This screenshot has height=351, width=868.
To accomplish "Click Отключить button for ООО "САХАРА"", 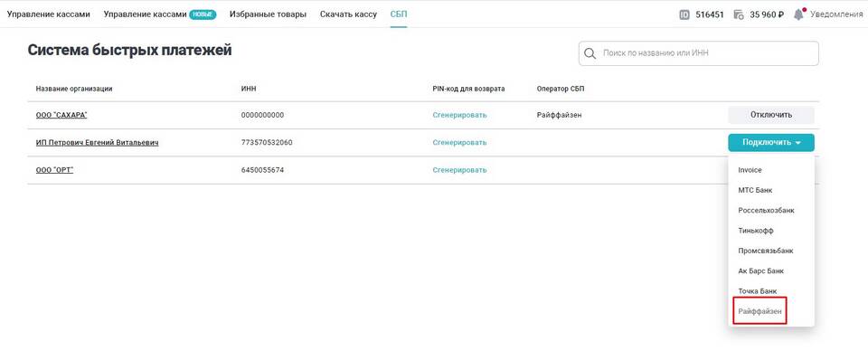I will pyautogui.click(x=771, y=115).
